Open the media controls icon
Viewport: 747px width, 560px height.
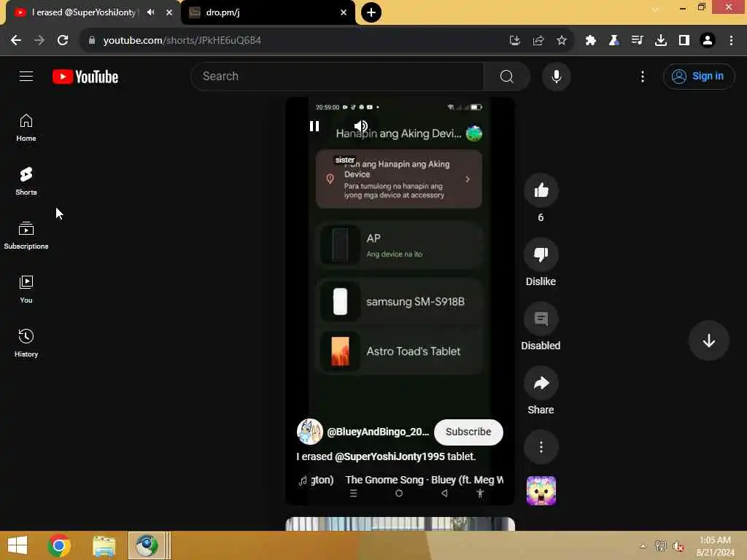point(637,40)
